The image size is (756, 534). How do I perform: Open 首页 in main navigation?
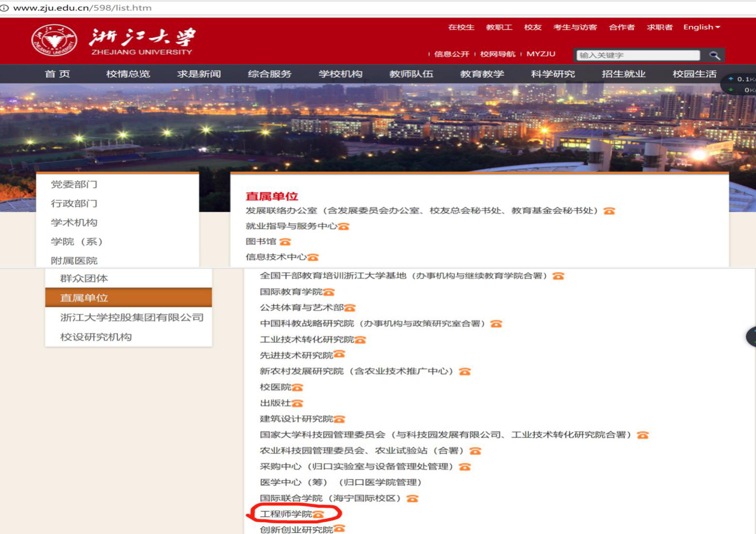point(57,74)
